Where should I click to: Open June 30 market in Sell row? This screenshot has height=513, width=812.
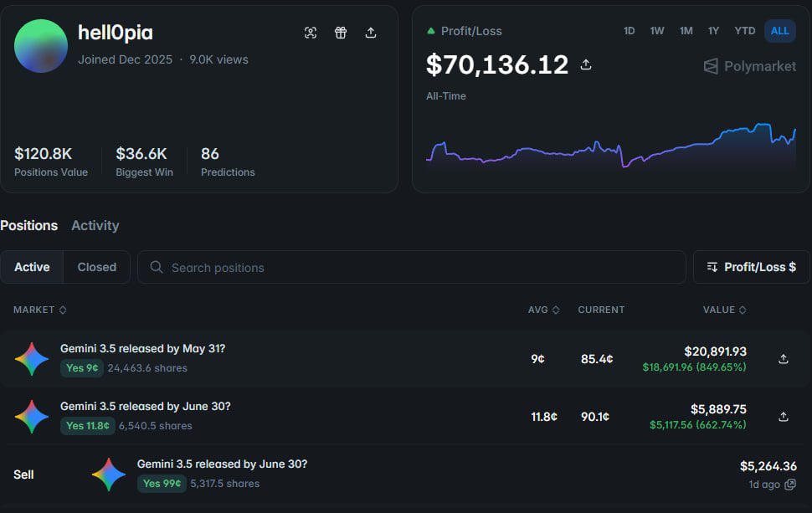pos(222,464)
